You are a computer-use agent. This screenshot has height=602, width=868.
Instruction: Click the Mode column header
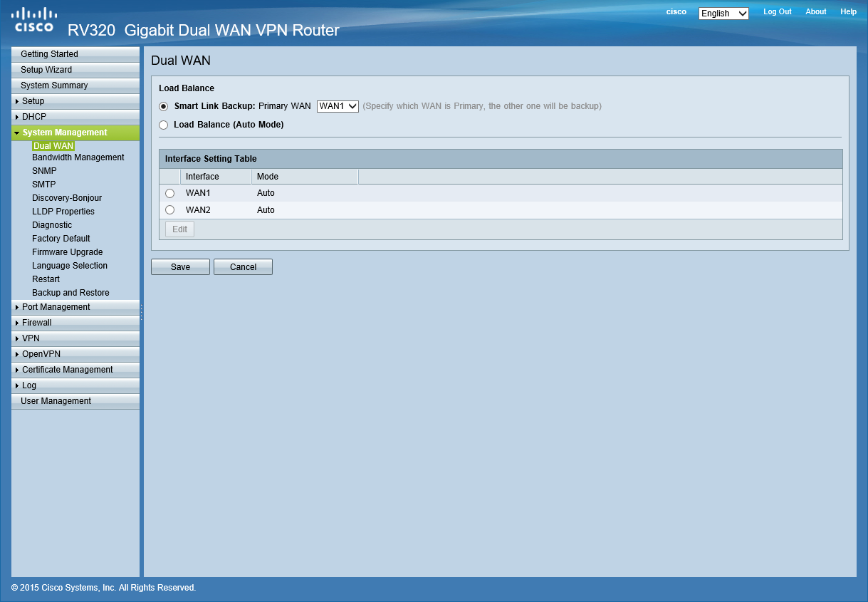click(304, 177)
